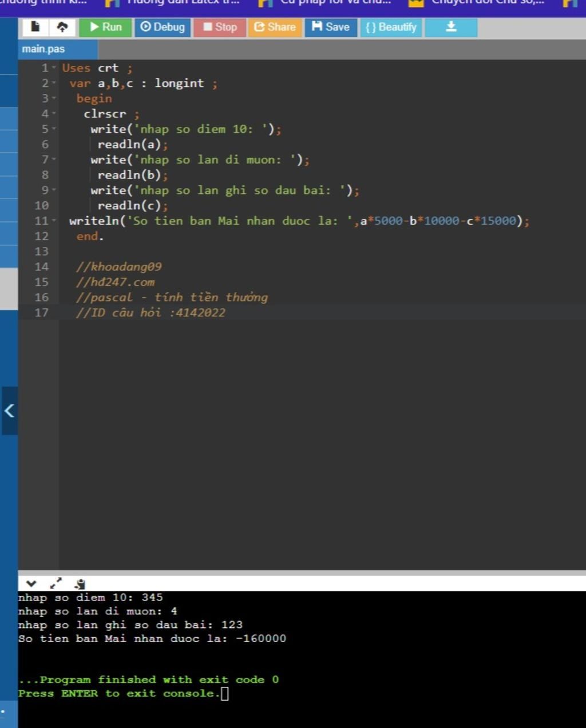Click the Stop button
586x728 pixels.
click(x=220, y=27)
